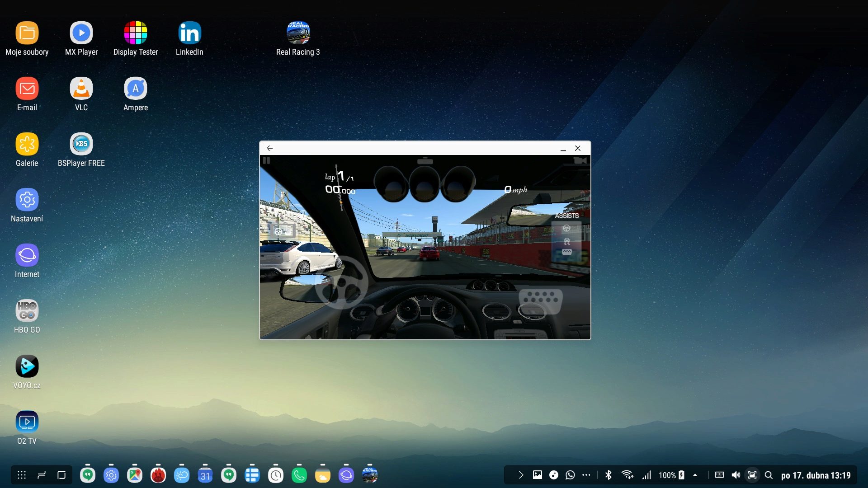Toggle steering assist under ASSISTS

(x=566, y=228)
